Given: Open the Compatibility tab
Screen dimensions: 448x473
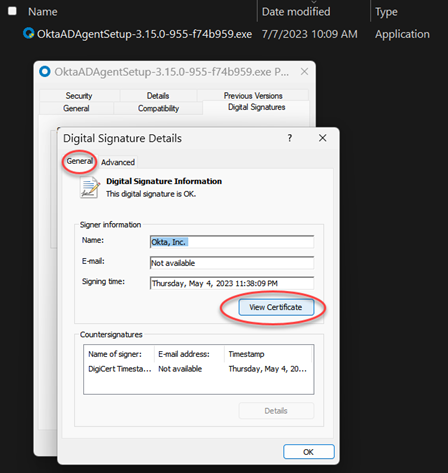Looking at the screenshot, I should 158,108.
